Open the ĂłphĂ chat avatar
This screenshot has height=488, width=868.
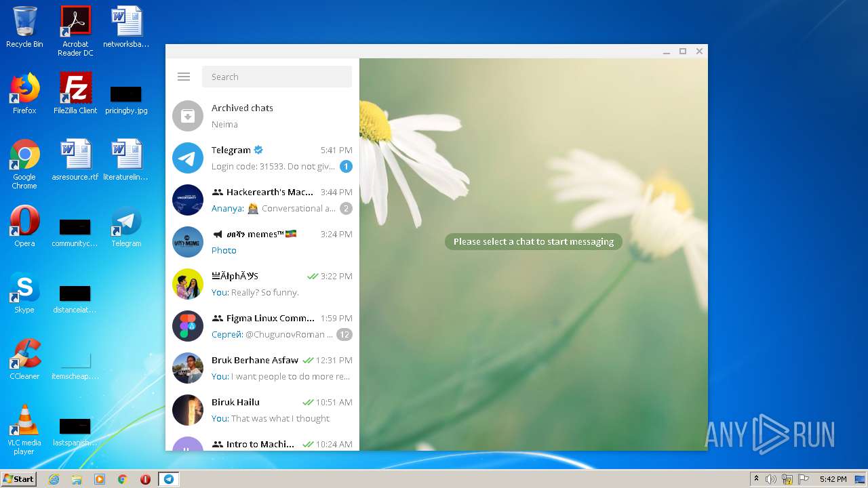[x=188, y=284]
